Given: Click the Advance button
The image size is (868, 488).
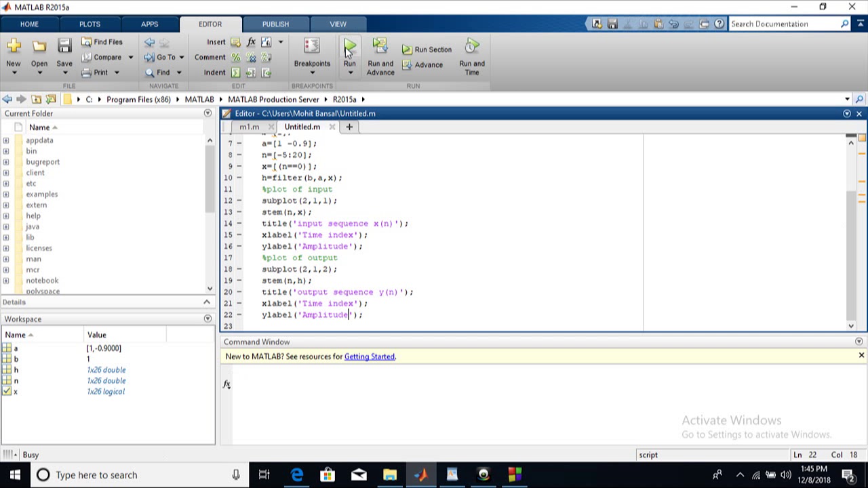Looking at the screenshot, I should click(422, 65).
